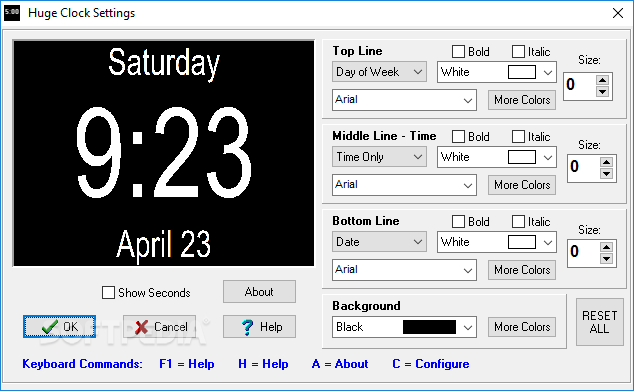Screen dimensions: 634x391
Task: Click the 'C = Configure' keyboard hint
Action: click(431, 364)
